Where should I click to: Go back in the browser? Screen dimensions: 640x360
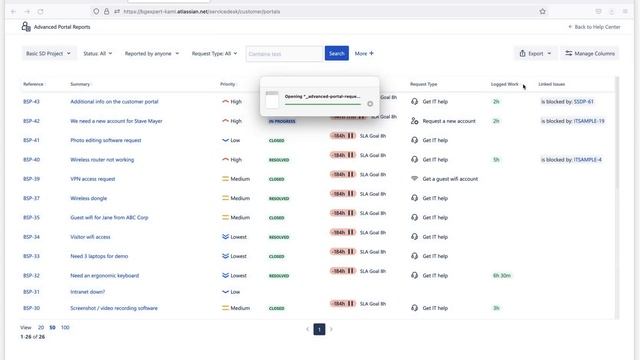coord(13,12)
